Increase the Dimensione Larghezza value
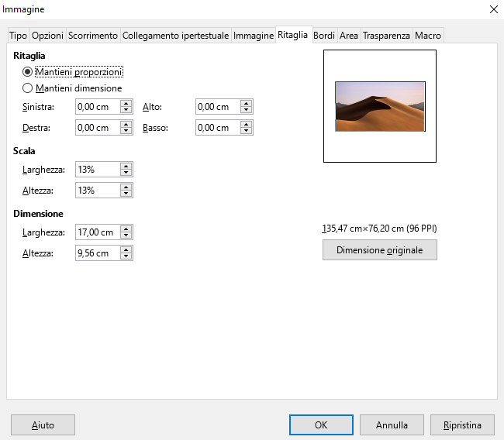This screenshot has height=440, width=504. pos(126,229)
